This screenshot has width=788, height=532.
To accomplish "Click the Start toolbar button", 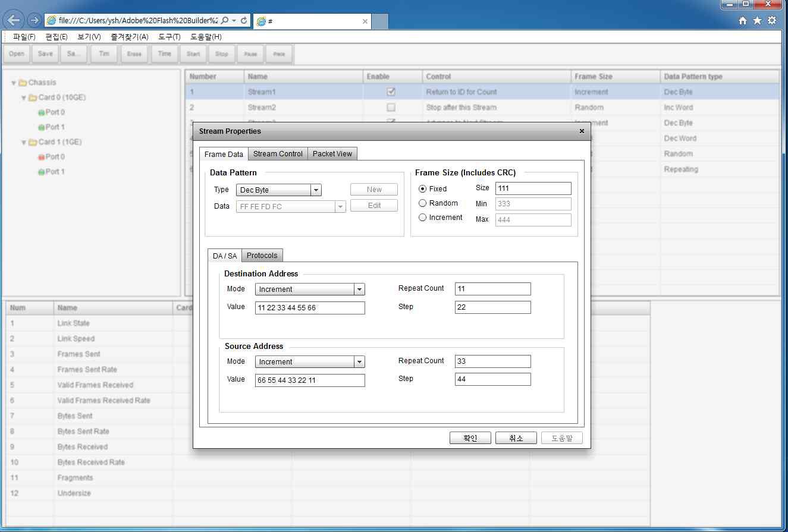I will click(x=193, y=54).
